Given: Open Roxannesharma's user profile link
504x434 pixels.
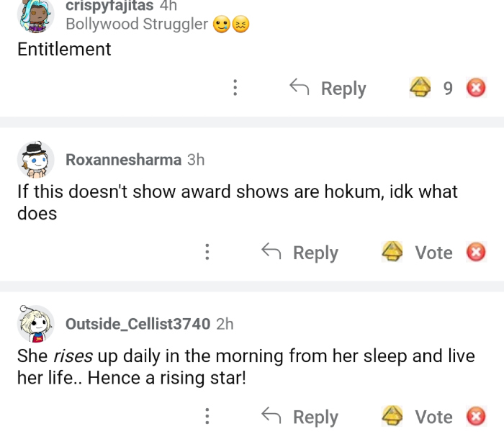Looking at the screenshot, I should point(123,159).
